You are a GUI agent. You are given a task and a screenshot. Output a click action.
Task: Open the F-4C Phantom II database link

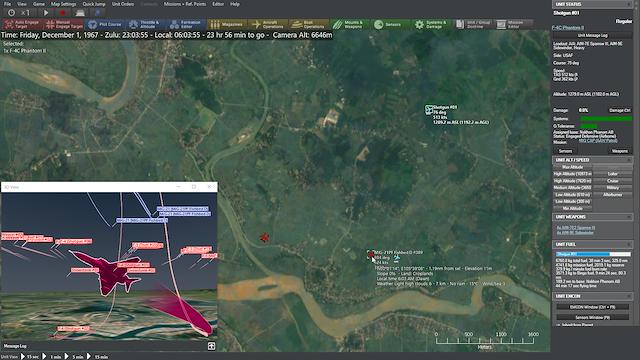(x=568, y=28)
